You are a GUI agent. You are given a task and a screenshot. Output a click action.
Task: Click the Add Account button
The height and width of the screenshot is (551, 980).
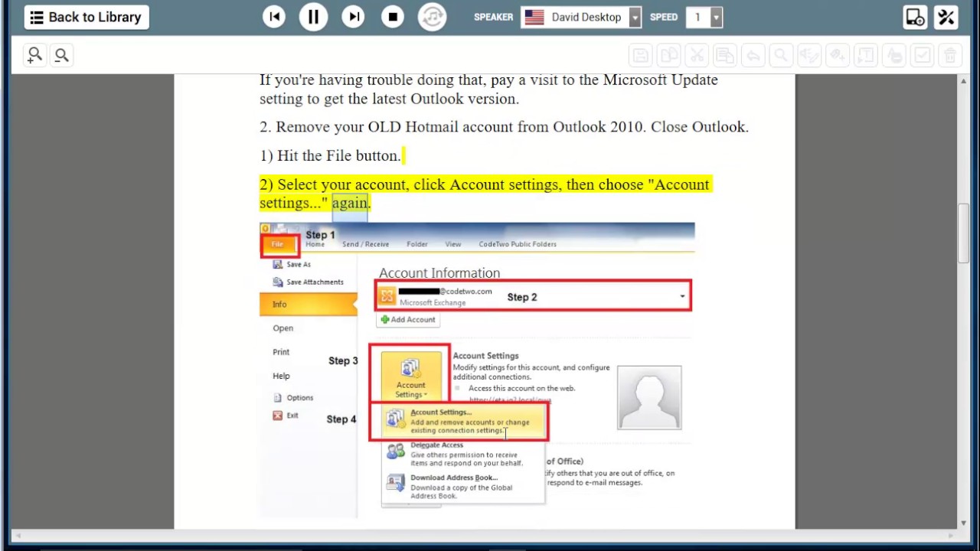[x=408, y=320]
